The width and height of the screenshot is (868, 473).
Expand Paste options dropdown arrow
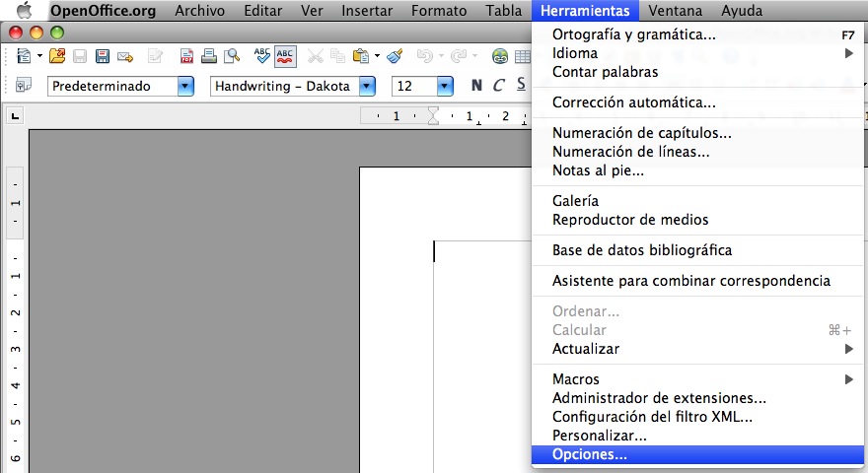[378, 56]
